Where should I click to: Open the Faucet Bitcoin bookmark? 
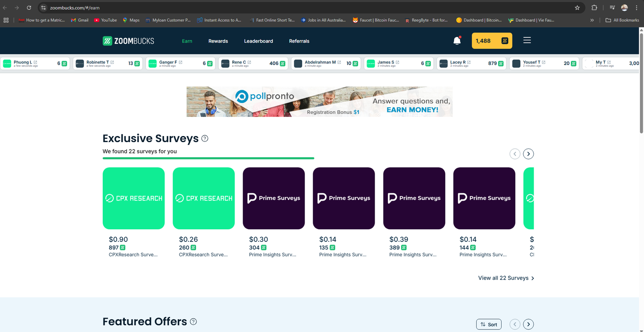pyautogui.click(x=376, y=20)
